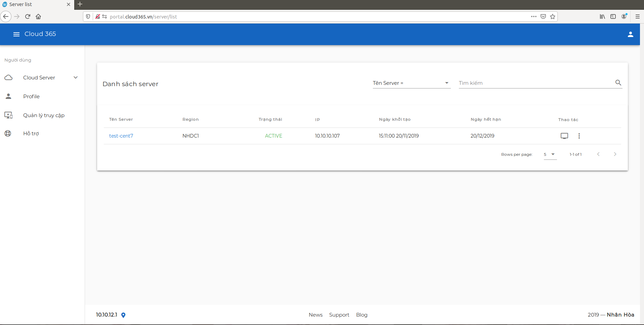
Task: Go to previous page of server table
Action: [598, 154]
